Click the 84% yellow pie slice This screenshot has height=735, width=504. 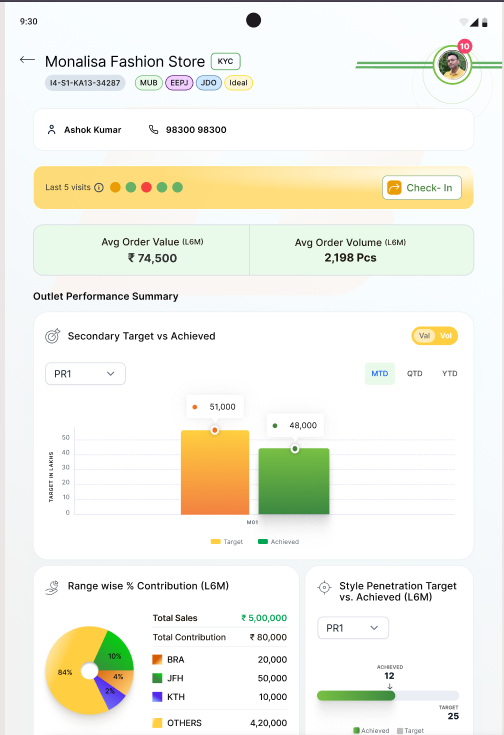pyautogui.click(x=65, y=672)
